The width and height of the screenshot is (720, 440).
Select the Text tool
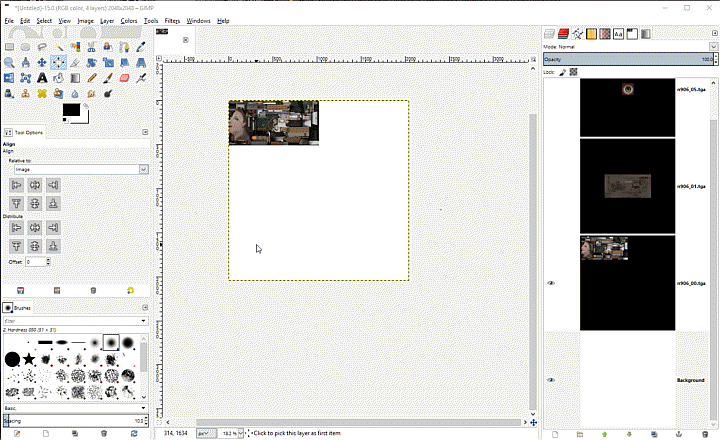42,78
